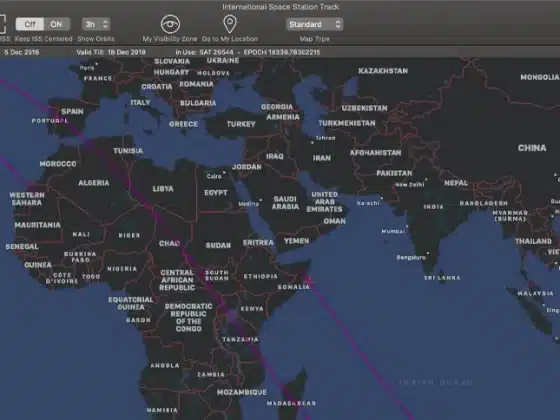Open the My Visibility Zone eye icon
Image resolution: width=560 pixels, height=420 pixels.
tap(170, 24)
